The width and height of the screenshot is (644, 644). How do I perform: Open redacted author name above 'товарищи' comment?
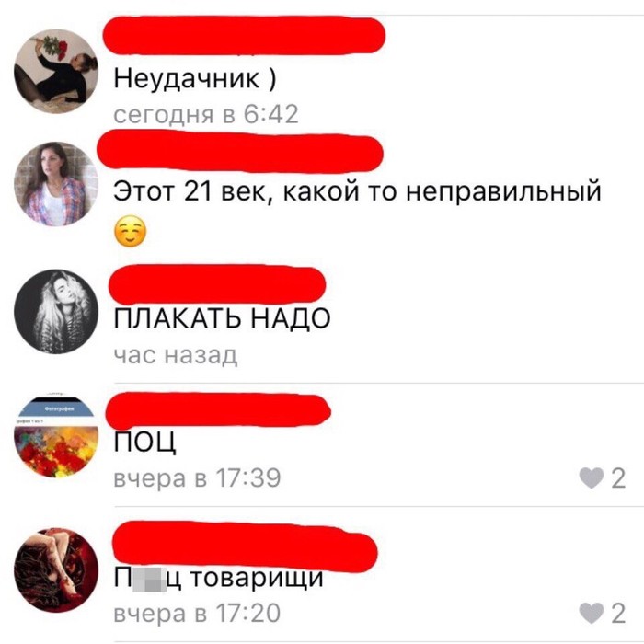pos(245,546)
